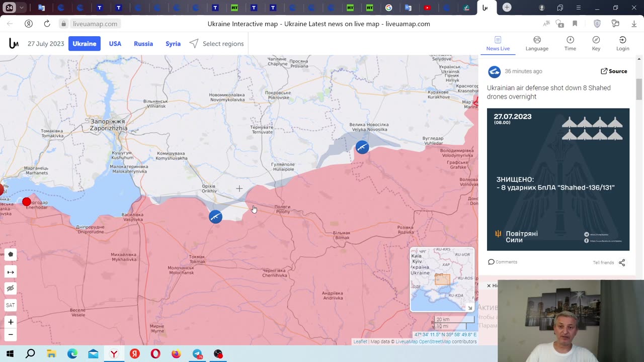Open the map Key legend
This screenshot has height=362, width=644.
(x=596, y=44)
